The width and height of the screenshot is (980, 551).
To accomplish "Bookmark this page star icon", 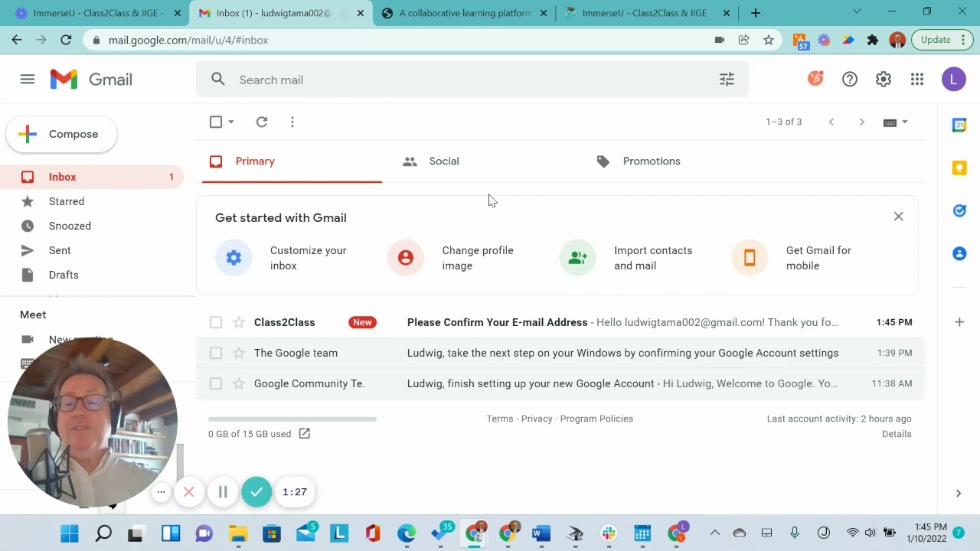I will point(769,40).
